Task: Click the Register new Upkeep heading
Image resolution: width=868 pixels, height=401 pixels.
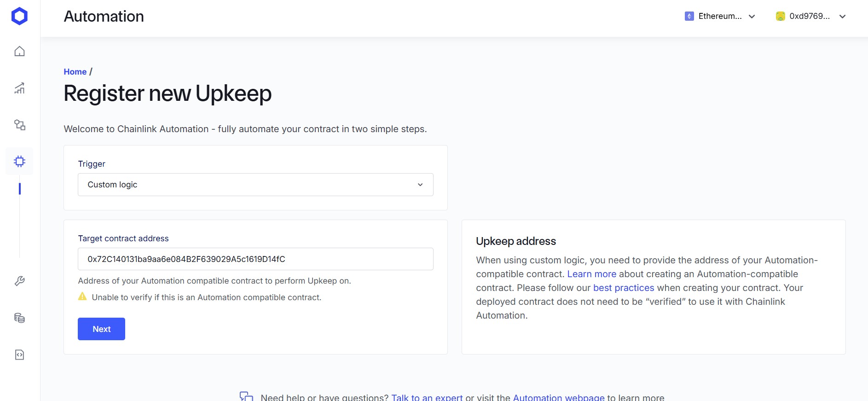Action: pos(168,93)
